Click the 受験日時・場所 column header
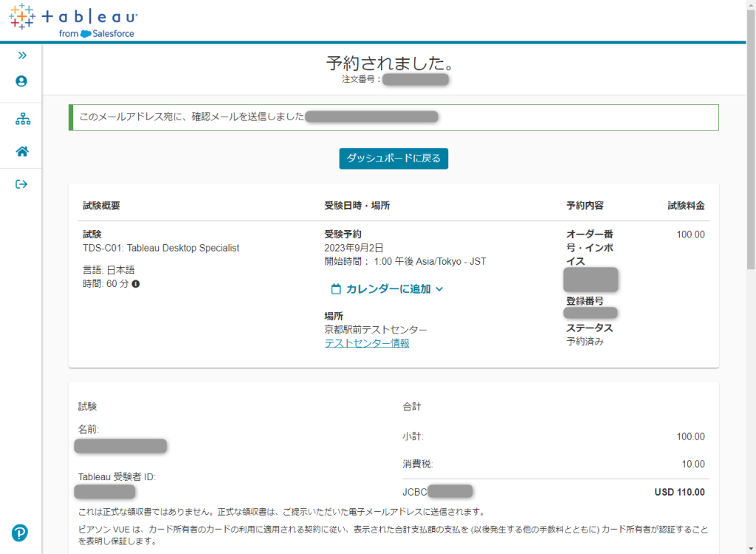This screenshot has height=554, width=756. pyautogui.click(x=357, y=206)
